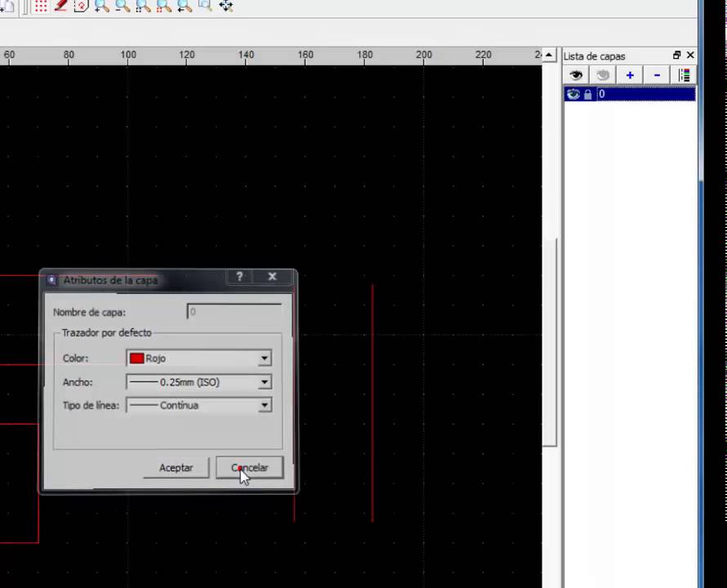
Task: Select the pan zoom four-arrow icon
Action: click(225, 6)
